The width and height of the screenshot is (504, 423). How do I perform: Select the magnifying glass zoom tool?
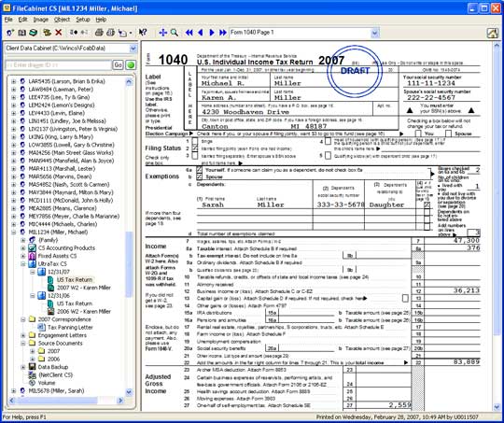tap(175, 33)
